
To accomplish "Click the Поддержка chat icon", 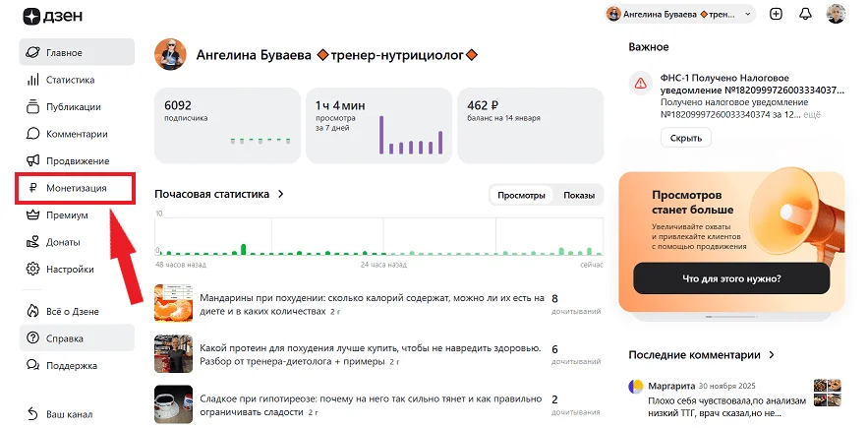I will pyautogui.click(x=33, y=365).
